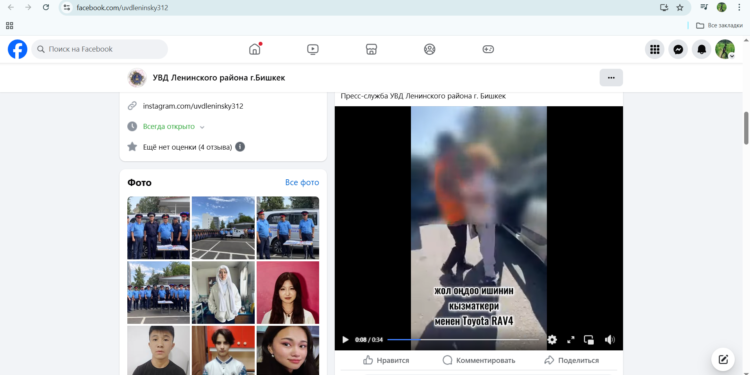The height and width of the screenshot is (375, 750).
Task: Open the Chrome profile avatar
Action: click(721, 7)
